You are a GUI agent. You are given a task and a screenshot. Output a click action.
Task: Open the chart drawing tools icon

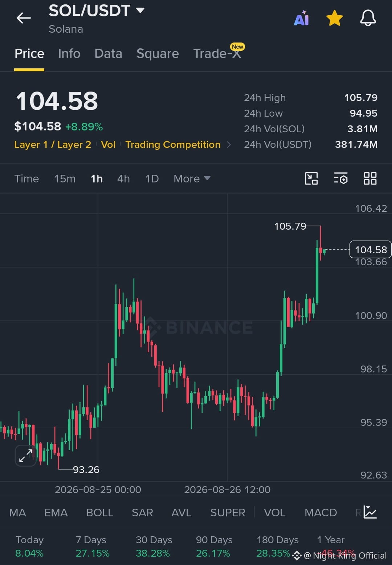[x=311, y=178]
